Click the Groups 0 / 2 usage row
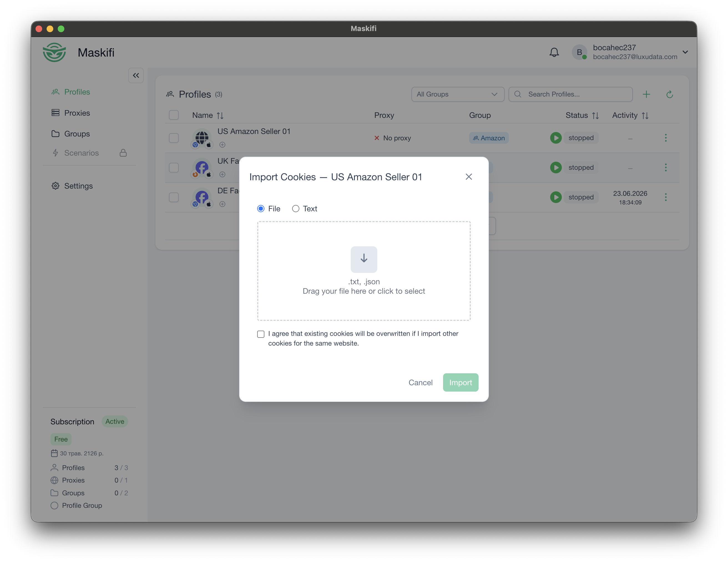728x563 pixels. (x=89, y=493)
